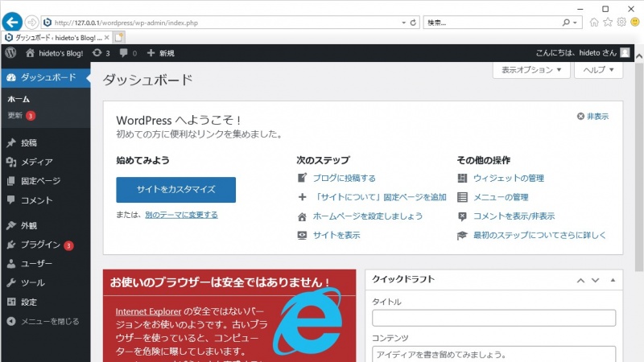644x362 pixels.
Task: Open favorites star icon
Action: [x=608, y=23]
